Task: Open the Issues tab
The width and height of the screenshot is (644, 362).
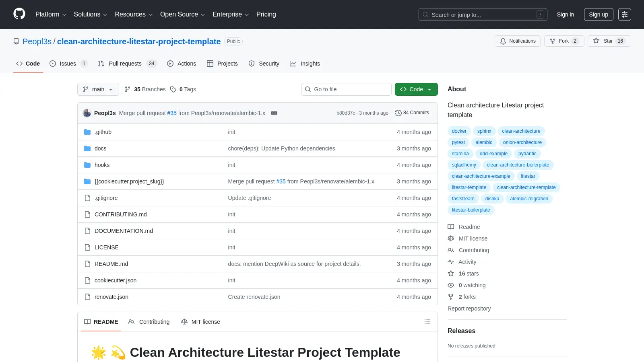Action: [x=68, y=64]
